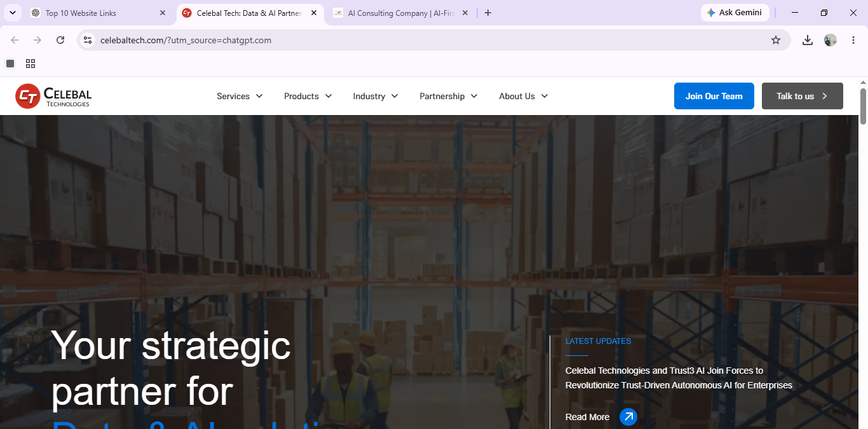Expand the Industry menu
This screenshot has height=429, width=868.
[x=376, y=96]
